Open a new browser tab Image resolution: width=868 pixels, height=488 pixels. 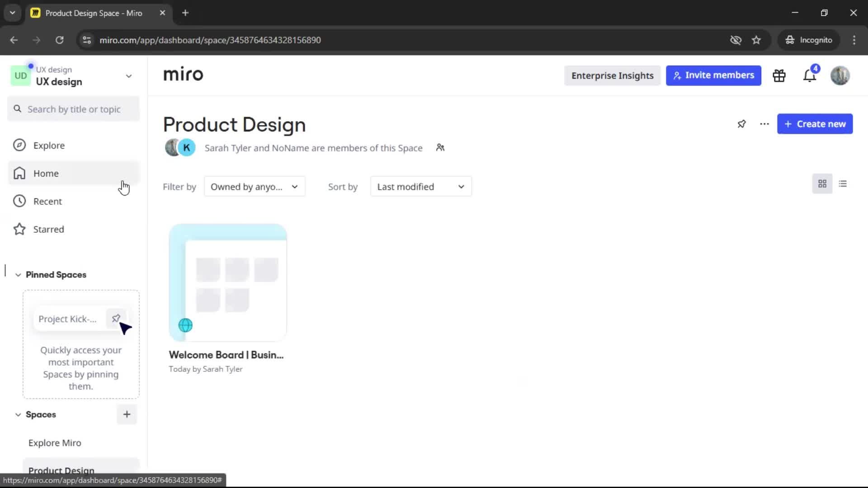click(185, 13)
